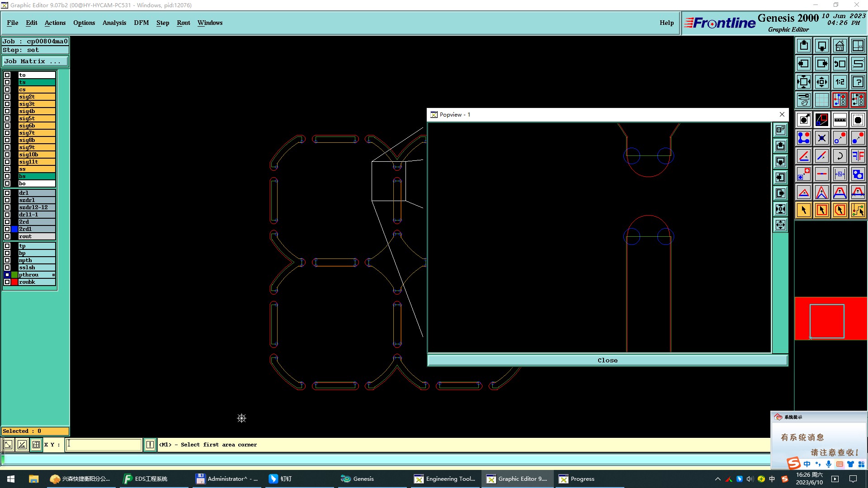The height and width of the screenshot is (488, 868).
Task: Select the 1:2 scale zoom icon
Action: click(840, 82)
